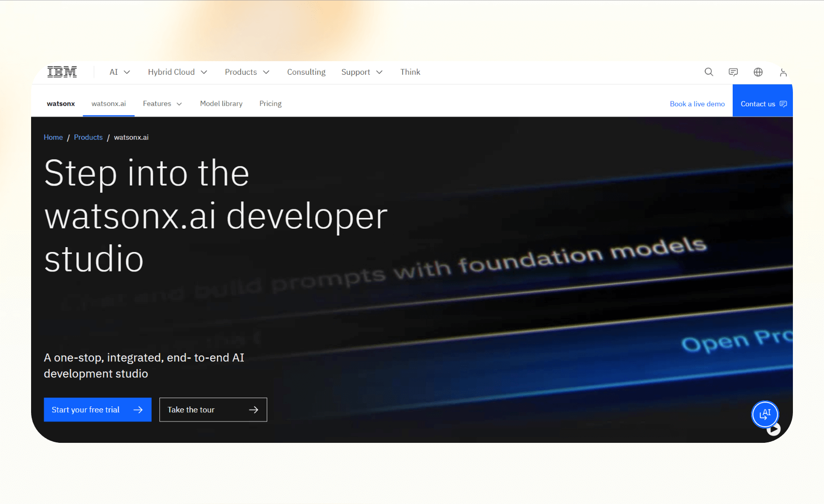824x504 pixels.
Task: Open the Think menu item
Action: tap(410, 72)
